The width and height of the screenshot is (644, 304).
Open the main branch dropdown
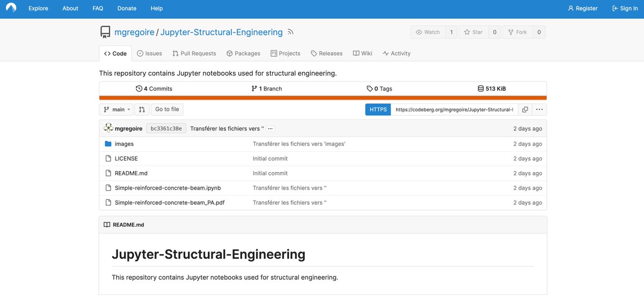(x=116, y=109)
